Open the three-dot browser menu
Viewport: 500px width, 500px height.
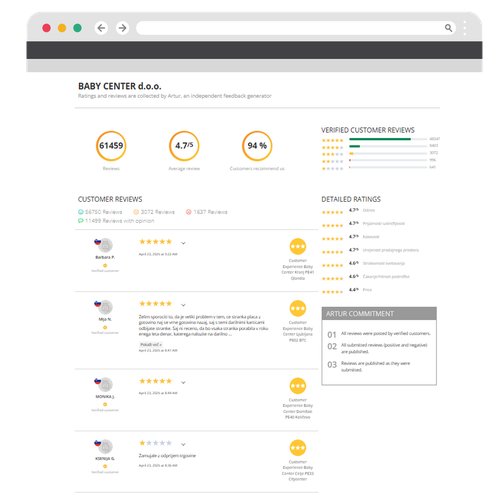465,28
